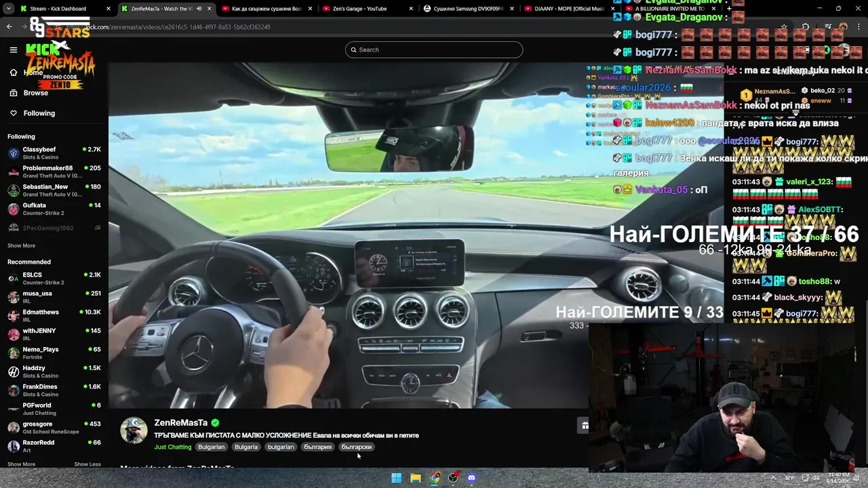Image resolution: width=868 pixels, height=488 pixels.
Task: Open Discord from the taskbar
Action: tap(472, 478)
